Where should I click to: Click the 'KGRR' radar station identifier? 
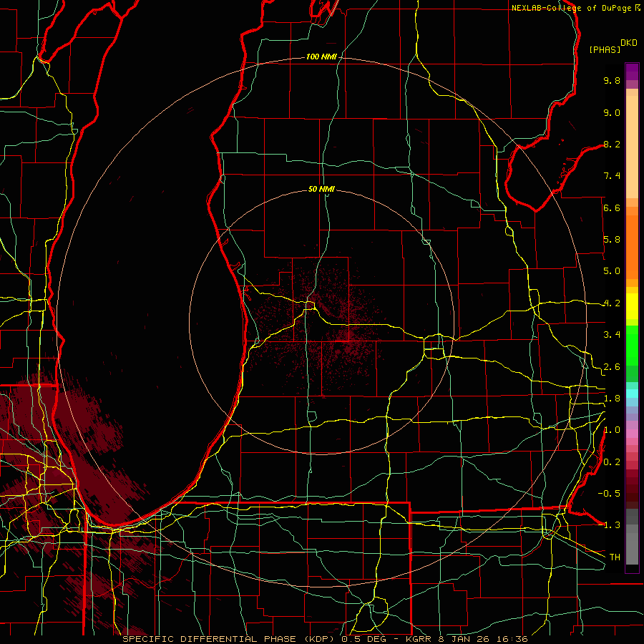[x=418, y=639]
